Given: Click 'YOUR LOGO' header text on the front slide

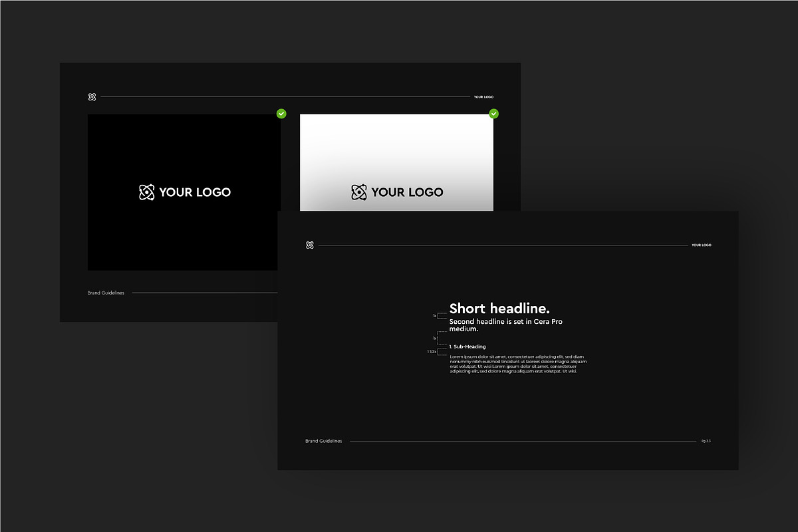Looking at the screenshot, I should [x=701, y=245].
